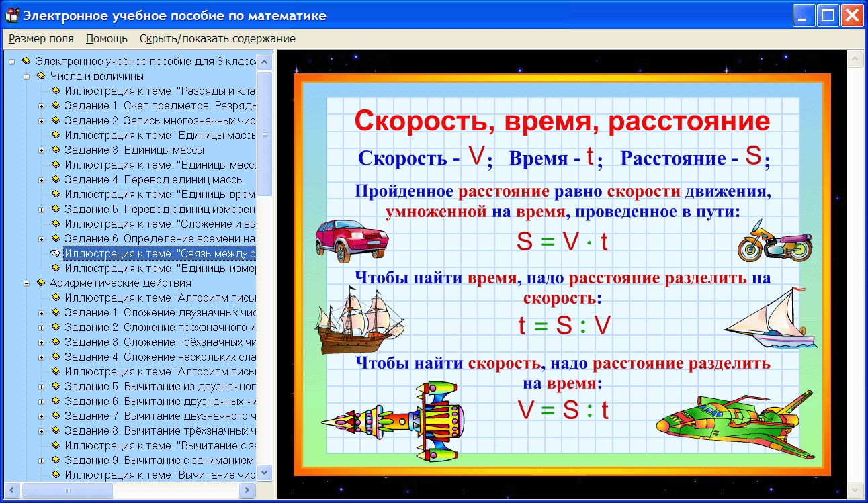Open the 'Помощь' menu

[x=107, y=39]
